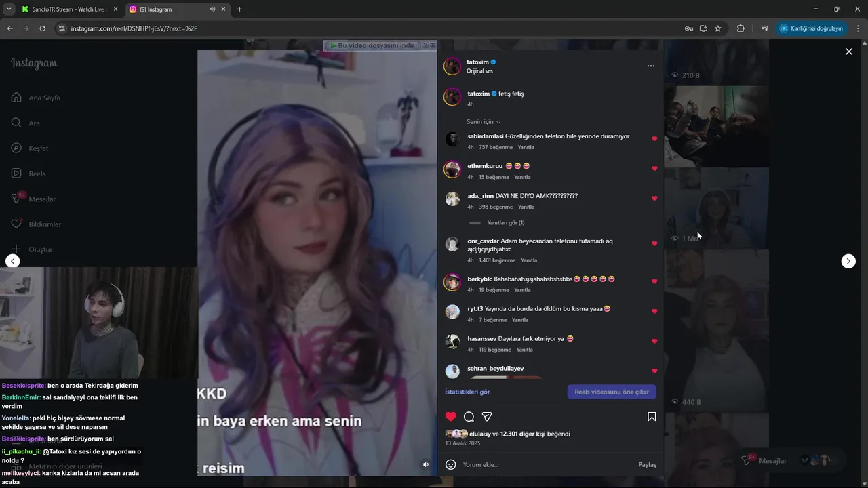Go to next reel arrow
This screenshot has width=868, height=488.
848,261
